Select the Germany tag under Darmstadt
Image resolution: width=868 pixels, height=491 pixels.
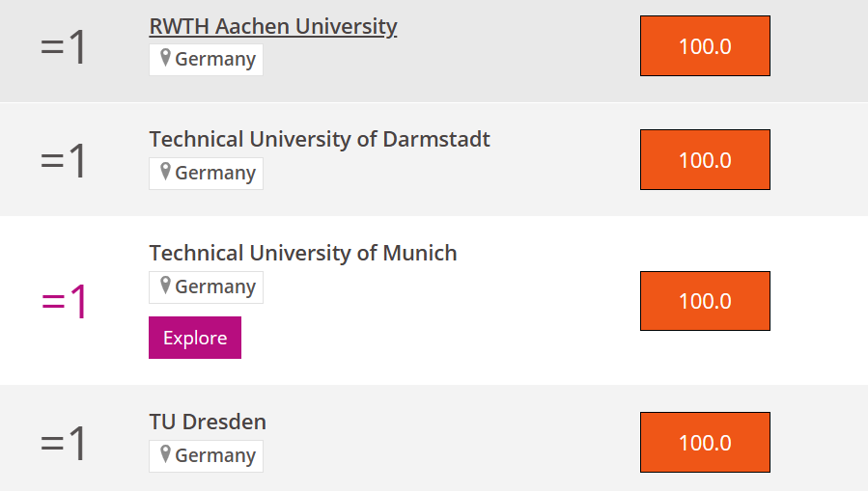coord(206,174)
